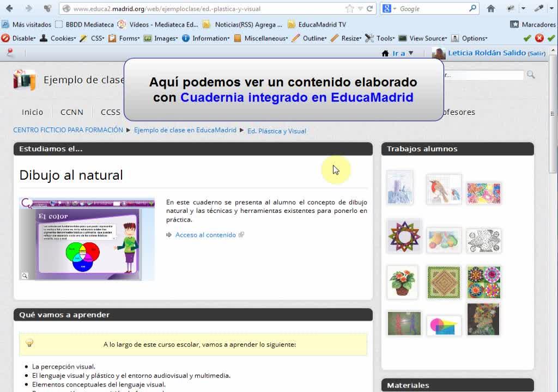Open the robin bird drawing thumbnail
The width and height of the screenshot is (558, 392).
[444, 189]
